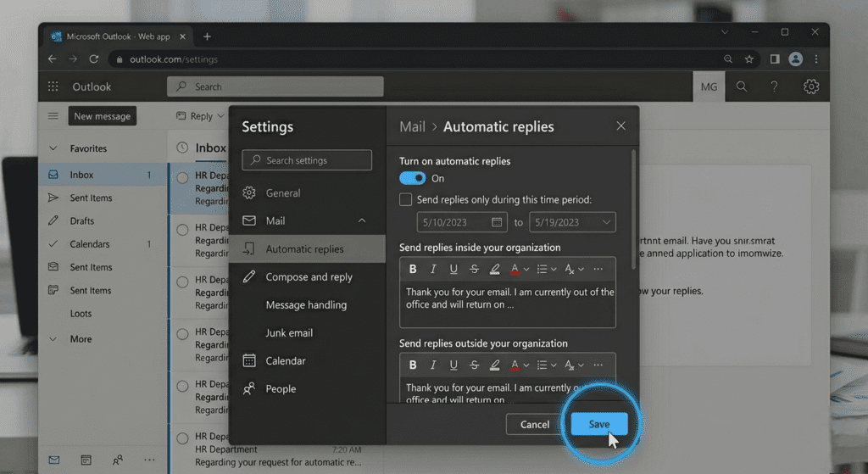868x474 pixels.
Task: Open the 5/10/2023 start date calendar picker
Action: click(x=497, y=222)
